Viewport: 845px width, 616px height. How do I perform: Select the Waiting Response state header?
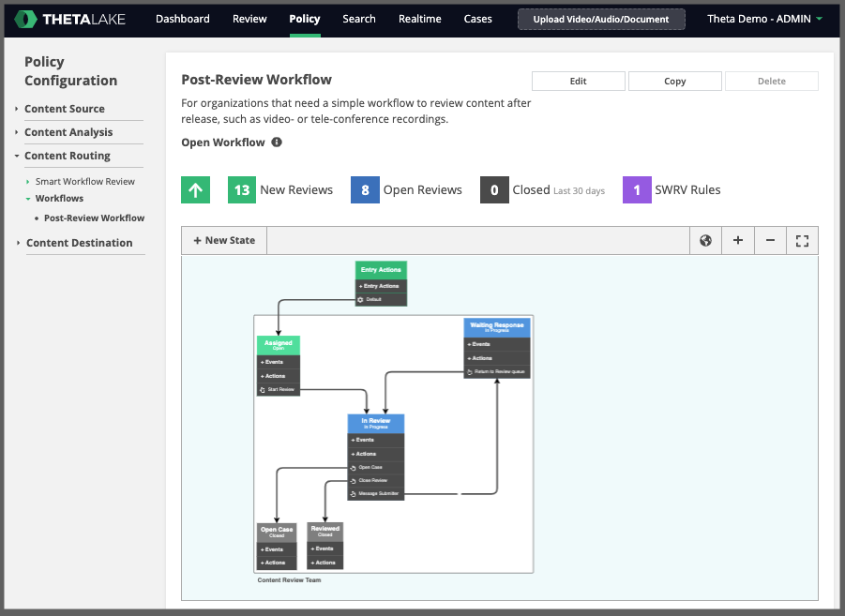[x=497, y=327]
